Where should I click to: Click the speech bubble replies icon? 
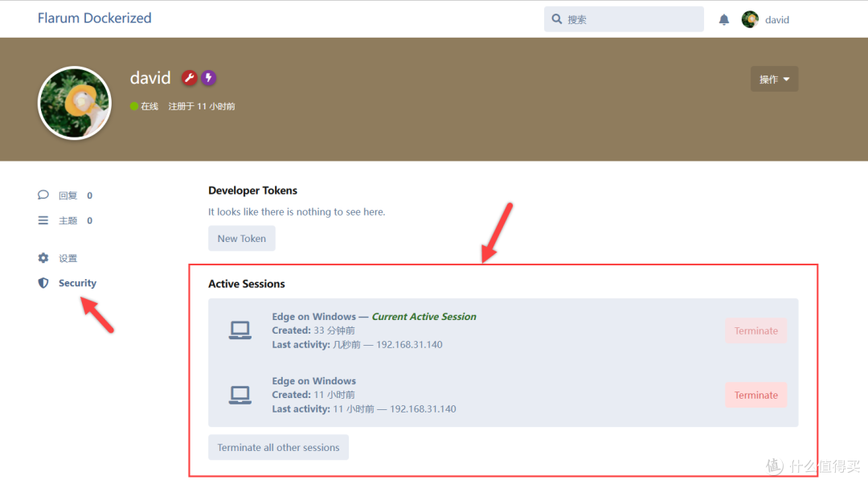pyautogui.click(x=43, y=195)
